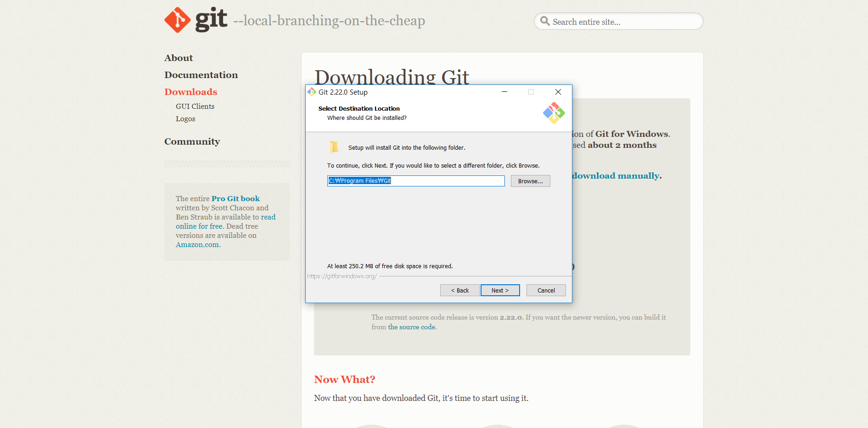Click the --local-branching-on-the-cheap tagline
The image size is (868, 428).
coord(329,21)
